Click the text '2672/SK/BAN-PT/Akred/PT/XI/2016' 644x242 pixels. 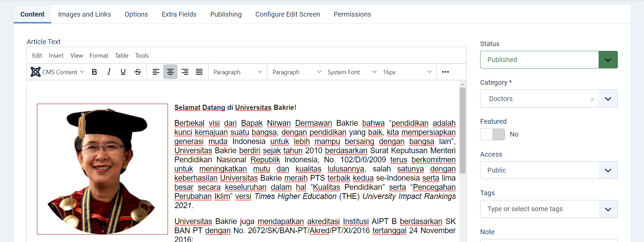[309, 230]
